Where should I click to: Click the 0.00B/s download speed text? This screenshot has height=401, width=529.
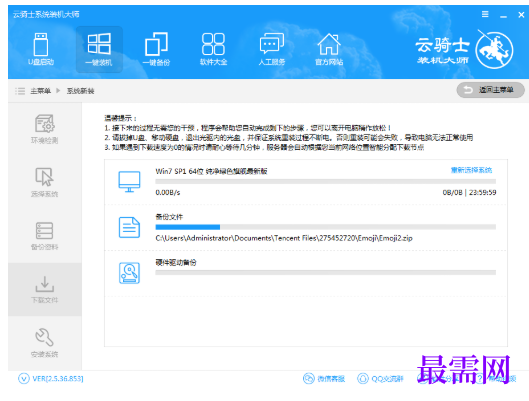click(168, 193)
